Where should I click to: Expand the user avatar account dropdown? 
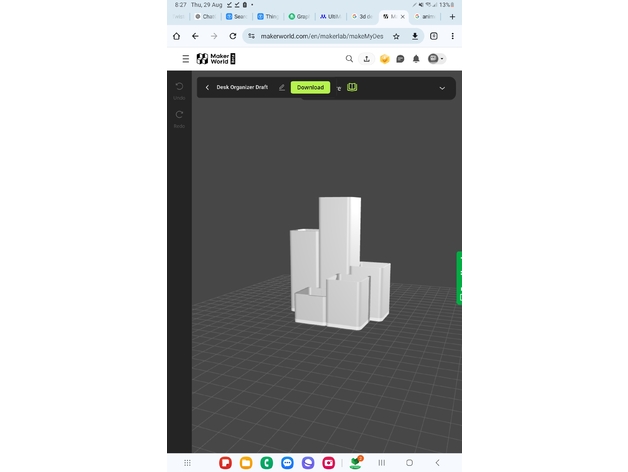(x=436, y=59)
